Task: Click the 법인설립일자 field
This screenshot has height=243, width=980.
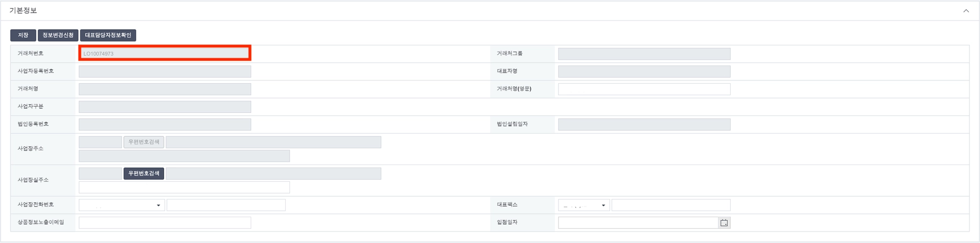Action: click(644, 124)
